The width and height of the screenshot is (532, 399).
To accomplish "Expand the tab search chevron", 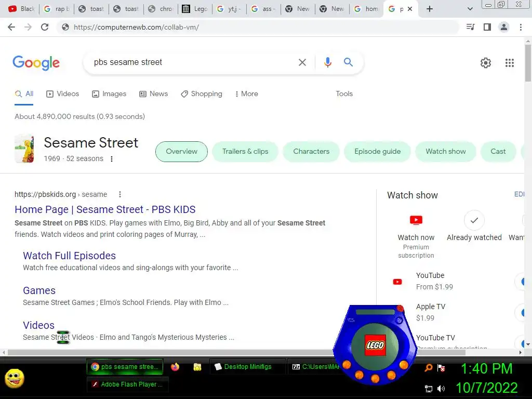I will point(470,9).
